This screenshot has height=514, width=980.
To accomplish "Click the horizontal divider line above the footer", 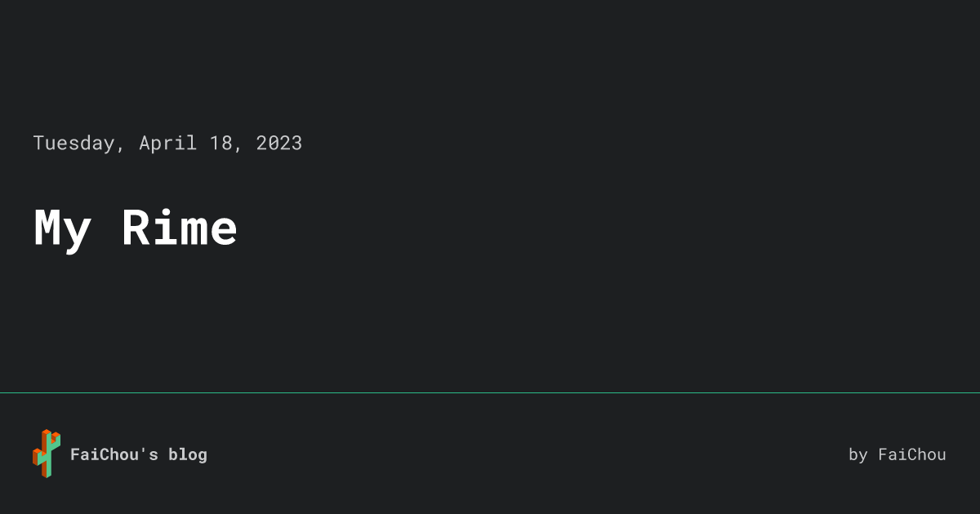I will click(490, 392).
